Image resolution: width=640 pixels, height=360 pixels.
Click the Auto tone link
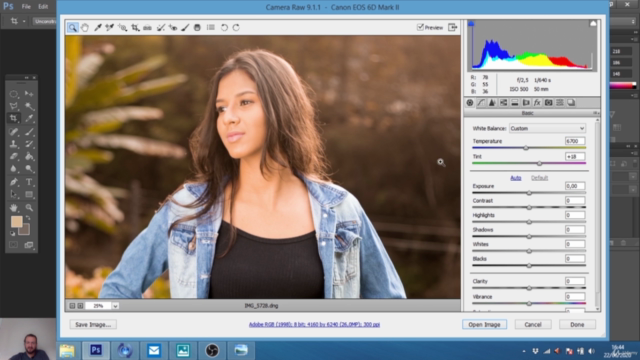click(x=516, y=178)
